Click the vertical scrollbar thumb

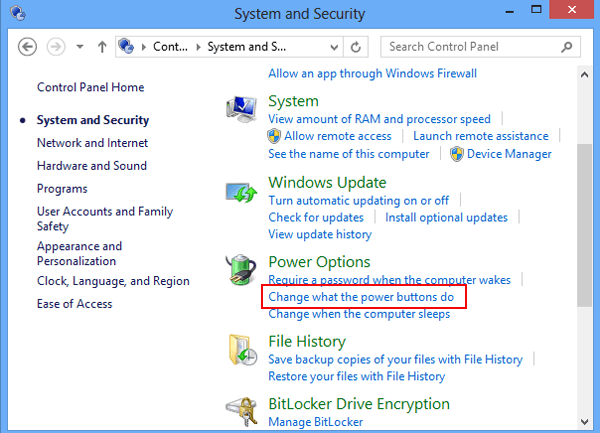[x=584, y=225]
